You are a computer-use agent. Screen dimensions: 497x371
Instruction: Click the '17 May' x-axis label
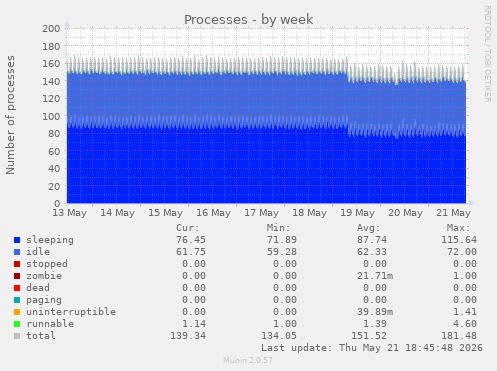pos(262,213)
